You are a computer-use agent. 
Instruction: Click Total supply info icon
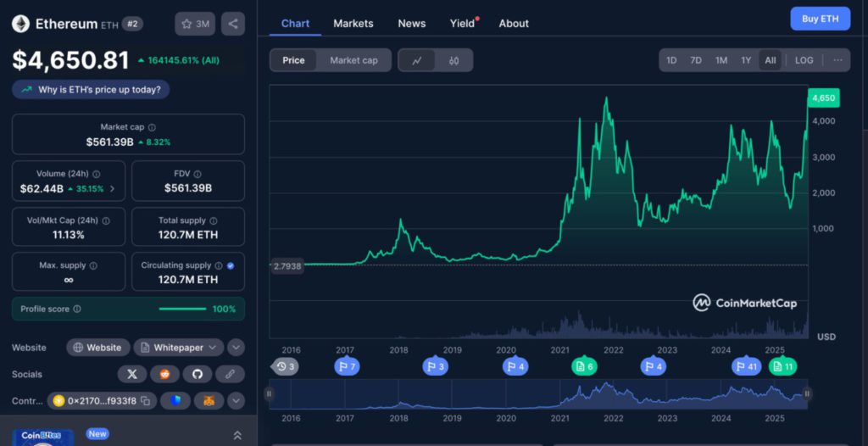(214, 220)
